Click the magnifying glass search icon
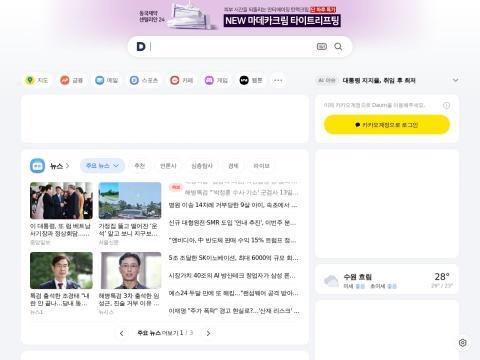480x360 pixels. [x=338, y=47]
